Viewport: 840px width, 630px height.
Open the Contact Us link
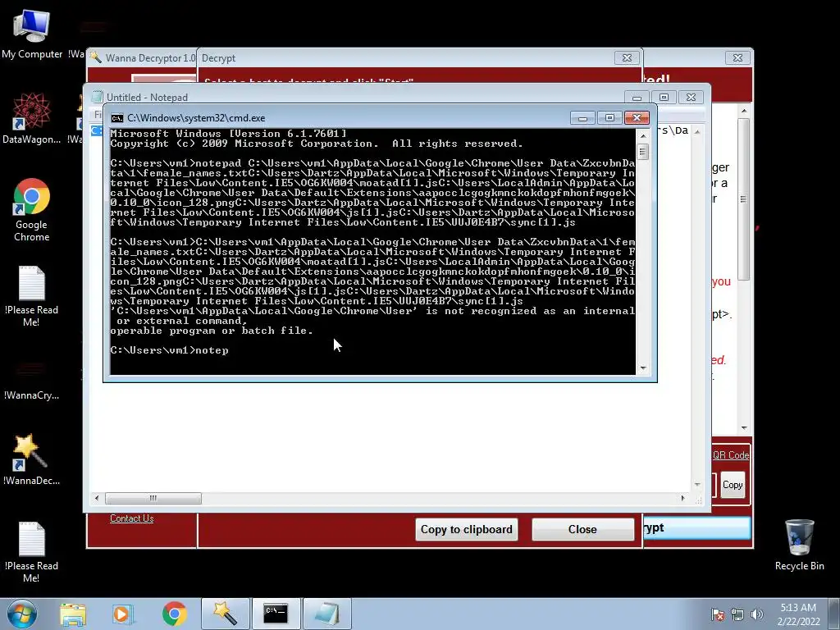pyautogui.click(x=132, y=518)
